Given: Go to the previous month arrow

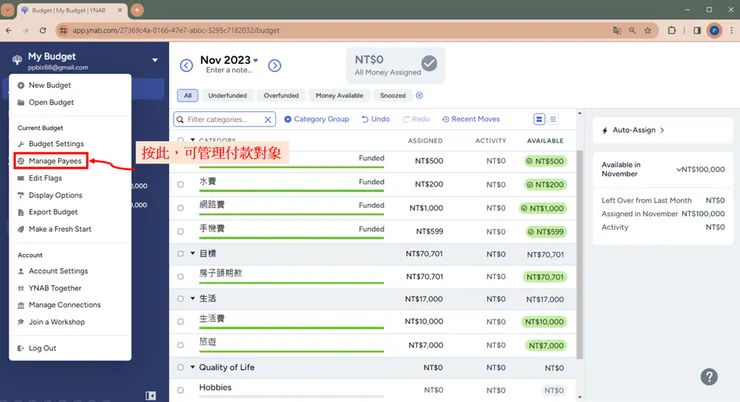Looking at the screenshot, I should (x=186, y=66).
